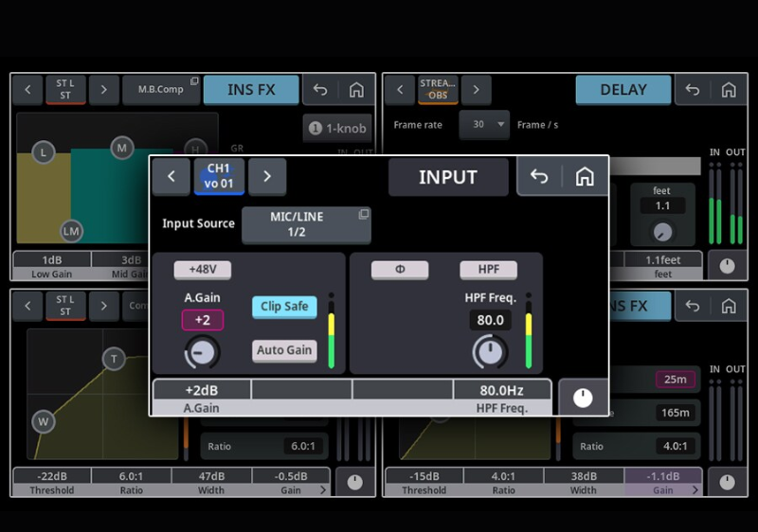Viewport: 758px width, 532px height.
Task: Tap the 1-knob mode button
Action: coord(337,128)
